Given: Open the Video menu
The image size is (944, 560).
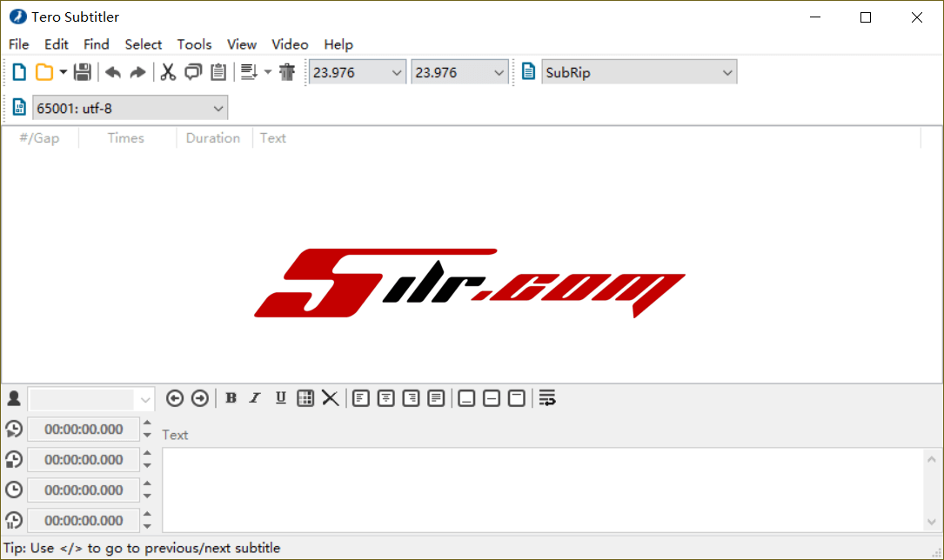Looking at the screenshot, I should tap(290, 44).
